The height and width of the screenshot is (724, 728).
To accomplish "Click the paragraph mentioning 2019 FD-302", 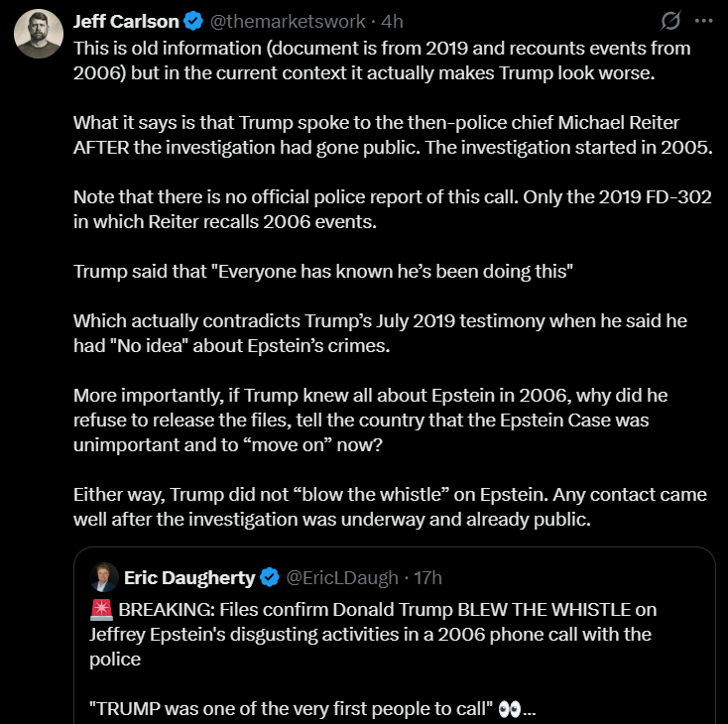I will (x=393, y=209).
